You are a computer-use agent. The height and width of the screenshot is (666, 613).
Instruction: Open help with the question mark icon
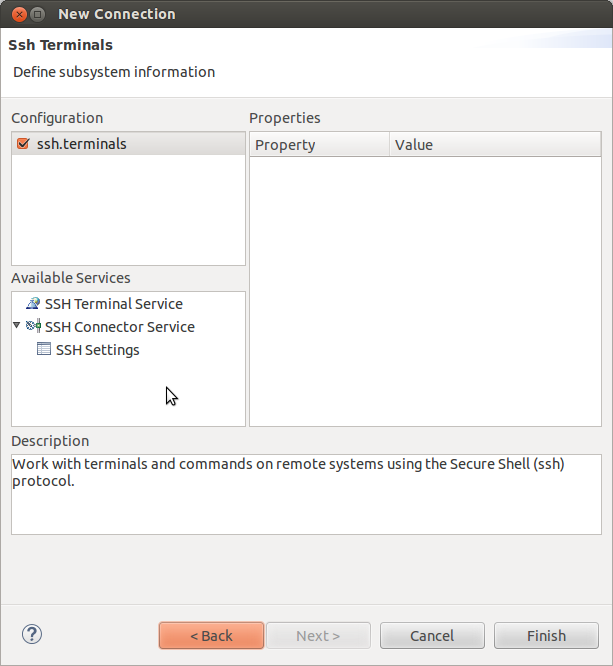point(32,634)
